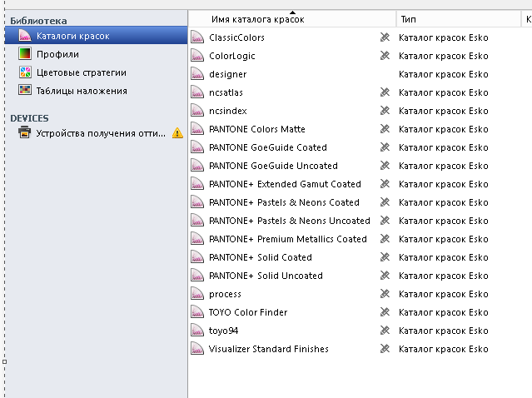This screenshot has height=398, width=532.
Task: Click the toyo94 ink book icon
Action: pos(197,330)
